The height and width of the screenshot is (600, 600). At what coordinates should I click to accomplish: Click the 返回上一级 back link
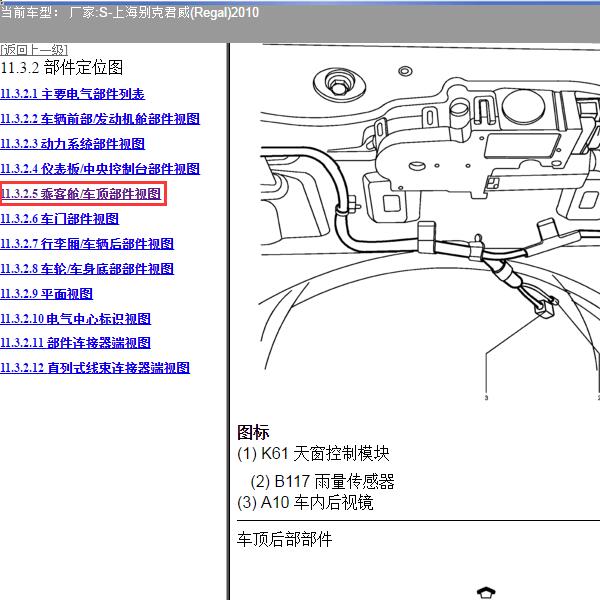(x=34, y=50)
